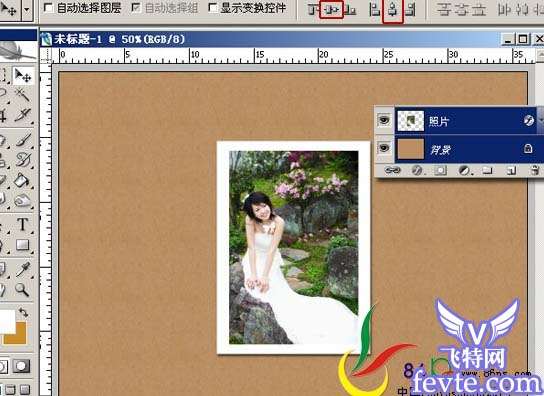
Task: Select the 背景 layer name
Action: click(440, 150)
